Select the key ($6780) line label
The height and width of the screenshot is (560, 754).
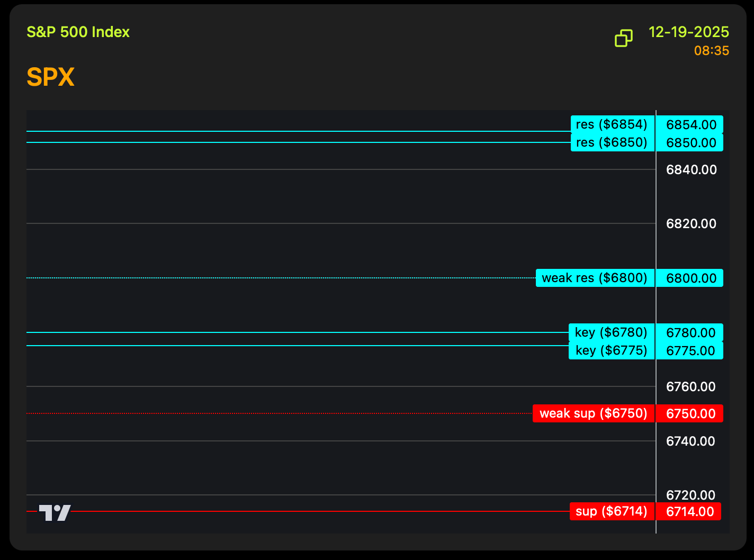tap(611, 332)
